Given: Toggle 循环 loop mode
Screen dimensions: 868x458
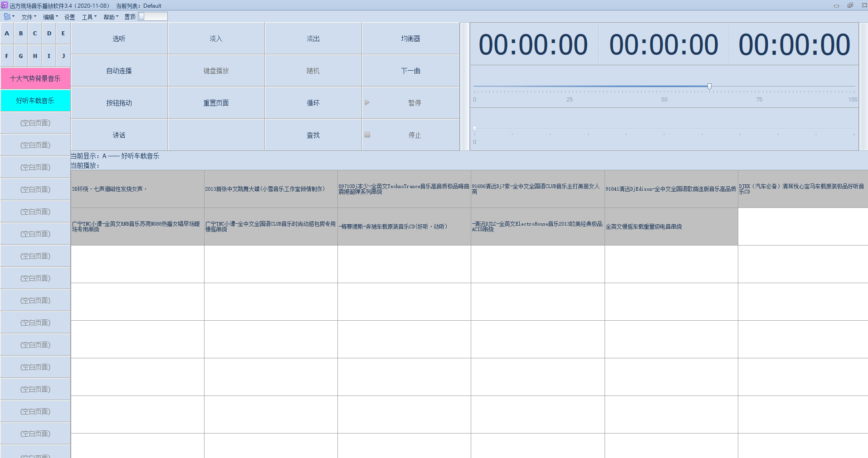Looking at the screenshot, I should (313, 103).
